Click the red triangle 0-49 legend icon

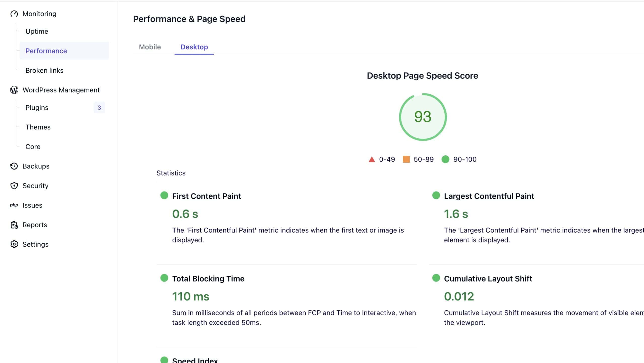tap(372, 159)
